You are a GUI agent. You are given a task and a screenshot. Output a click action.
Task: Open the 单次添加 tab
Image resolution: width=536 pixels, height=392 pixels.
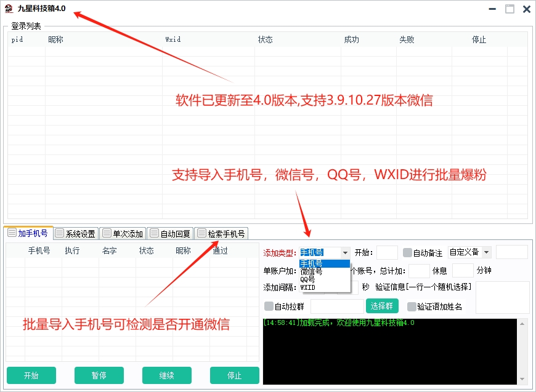click(123, 234)
